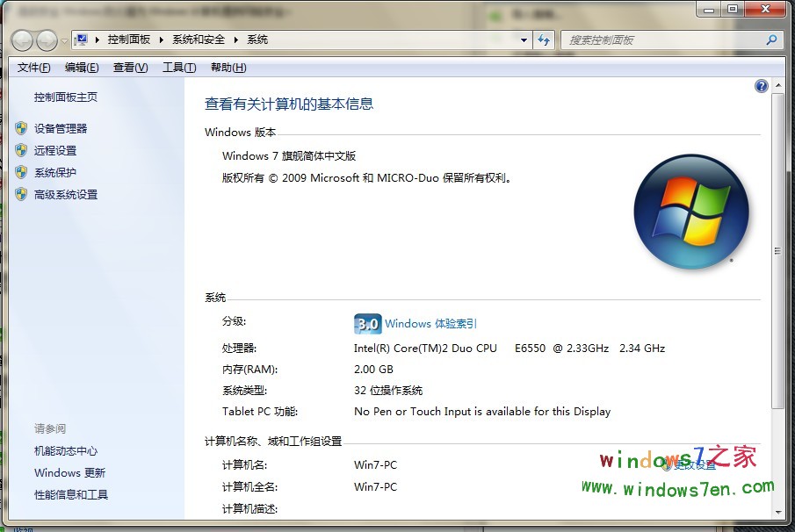
Task: Minimize the System window
Action: pyautogui.click(x=709, y=9)
